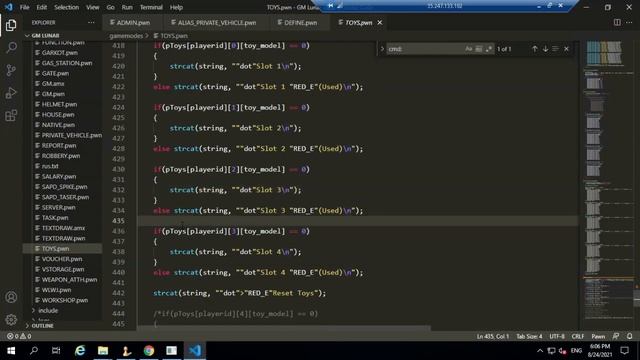Collapse the GM LUNAR folder section
The width and height of the screenshot is (640, 360).
click(45, 36)
